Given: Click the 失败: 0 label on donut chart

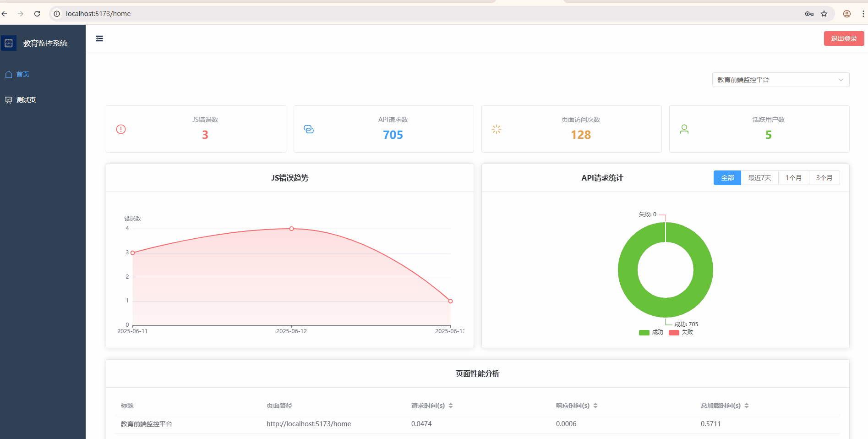Looking at the screenshot, I should point(648,214).
